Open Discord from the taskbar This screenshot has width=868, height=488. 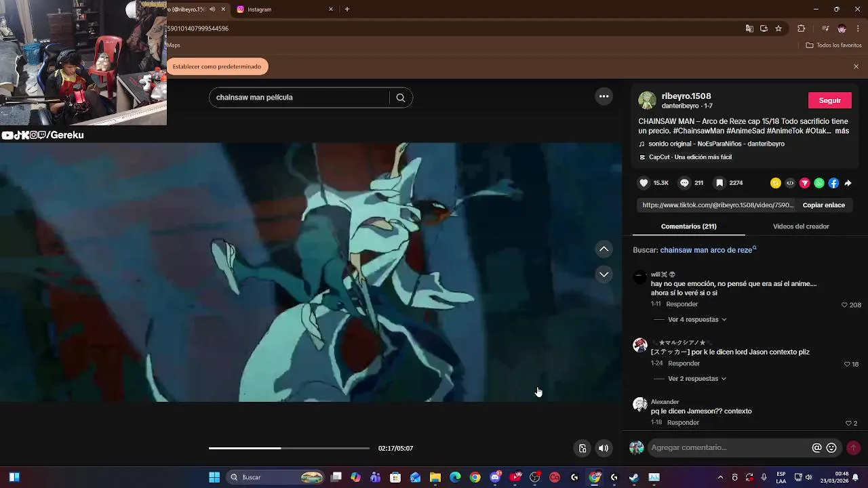pos(495,477)
